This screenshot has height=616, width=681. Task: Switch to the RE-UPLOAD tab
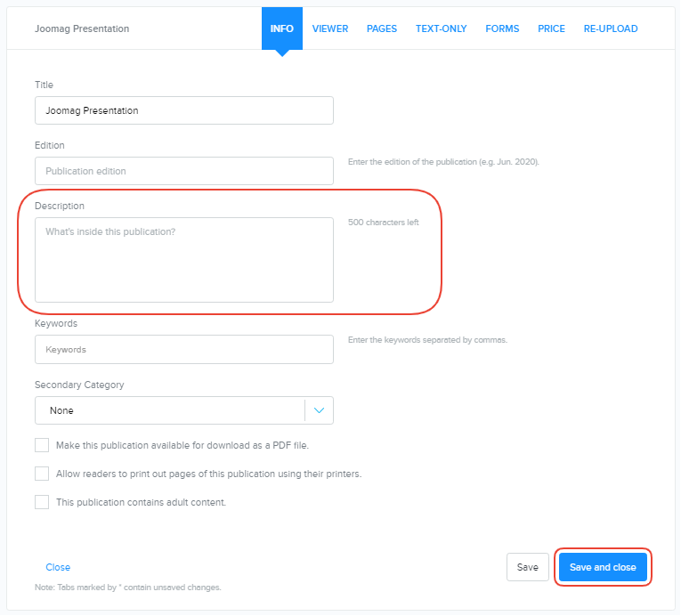pyautogui.click(x=610, y=28)
